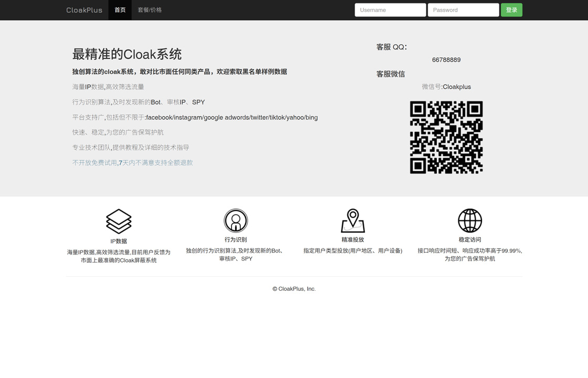Click the 平台支持广 facebook/instagram platforms line
The height and width of the screenshot is (378, 588).
195,118
